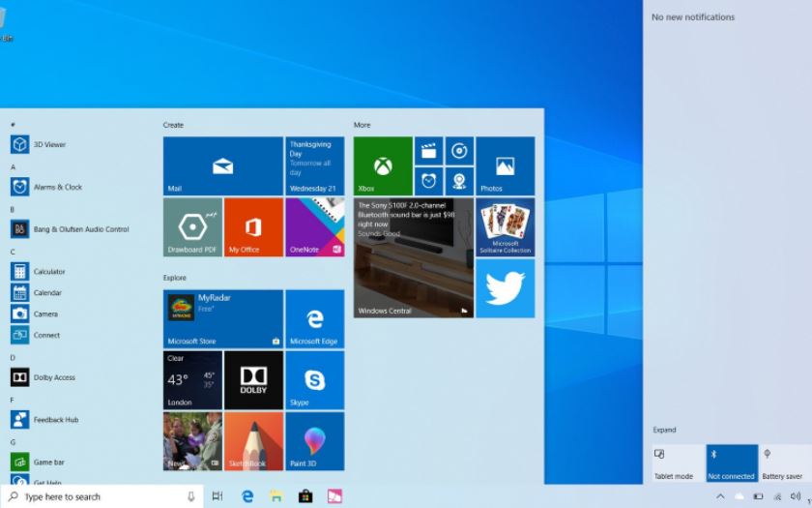
Task: Click the battery tray icon
Action: click(758, 496)
